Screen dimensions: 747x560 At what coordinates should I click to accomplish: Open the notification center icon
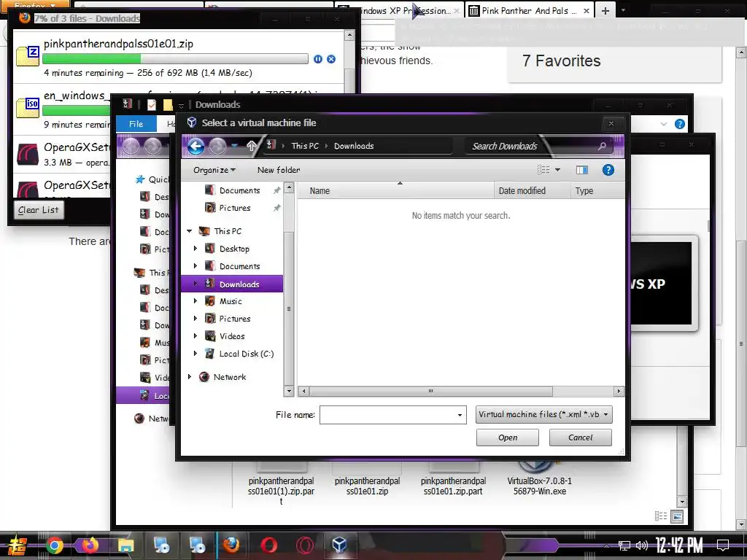(723, 545)
